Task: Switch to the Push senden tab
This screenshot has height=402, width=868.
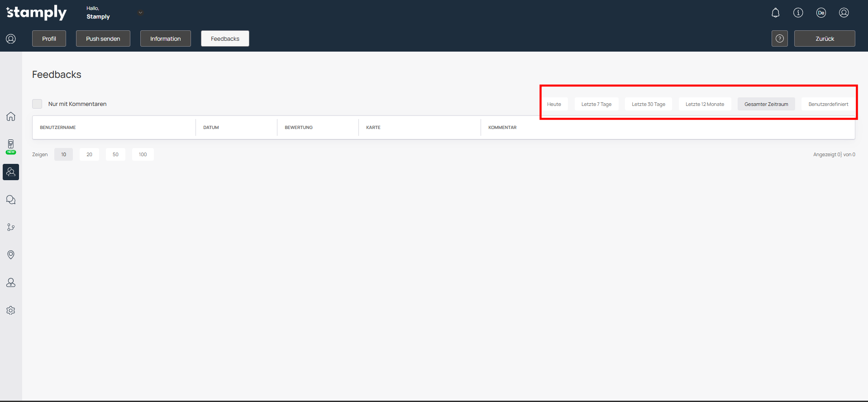Action: (103, 38)
